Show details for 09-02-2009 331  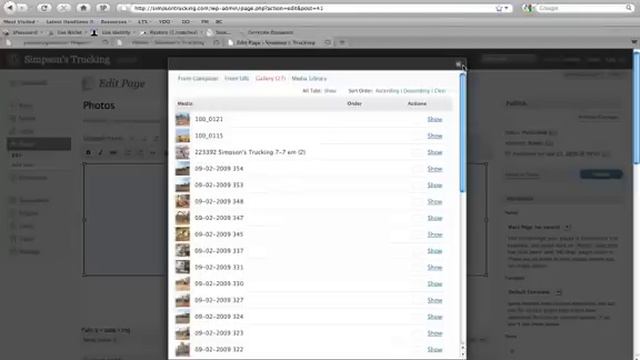(x=435, y=267)
